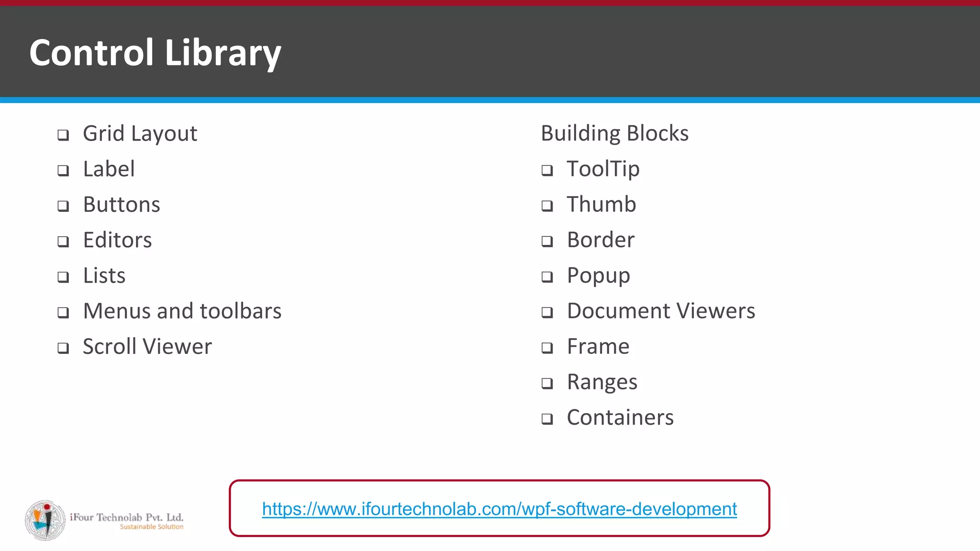Viewport: 980px width, 551px height.
Task: Click the checkbox bullet beside Buttons
Action: tap(63, 206)
